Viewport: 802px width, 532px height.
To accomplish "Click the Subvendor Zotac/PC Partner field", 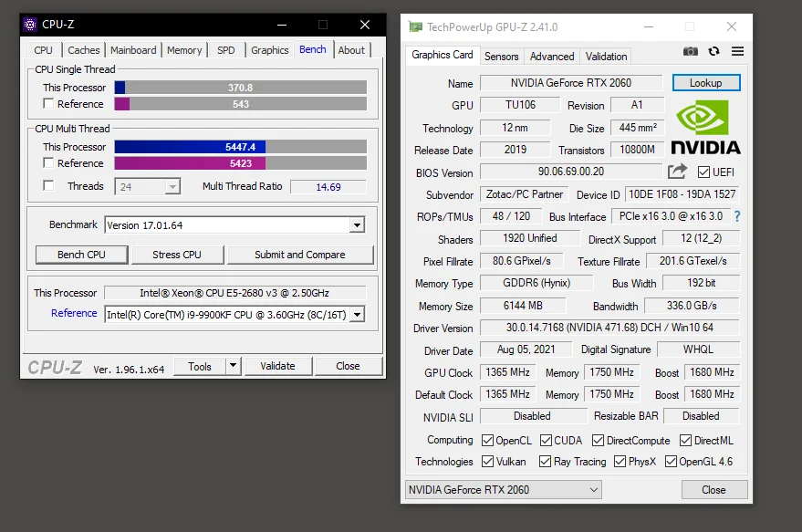I will coord(525,194).
